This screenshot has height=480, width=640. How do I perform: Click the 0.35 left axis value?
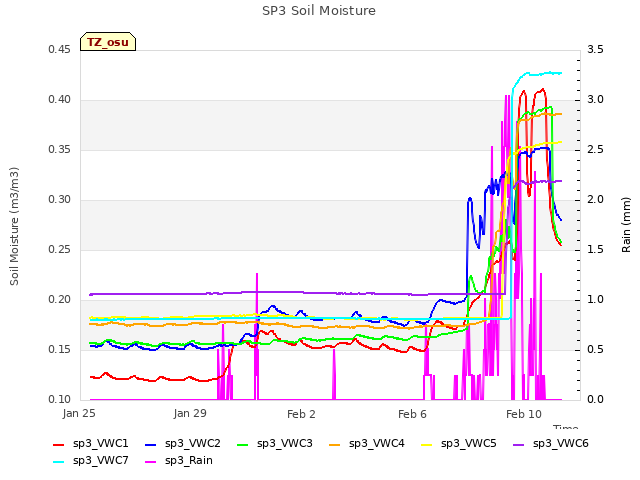pos(60,149)
